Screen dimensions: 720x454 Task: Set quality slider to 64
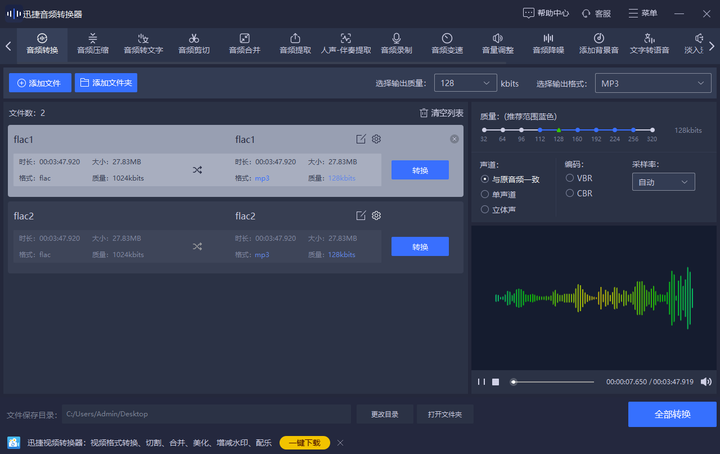[x=503, y=130]
